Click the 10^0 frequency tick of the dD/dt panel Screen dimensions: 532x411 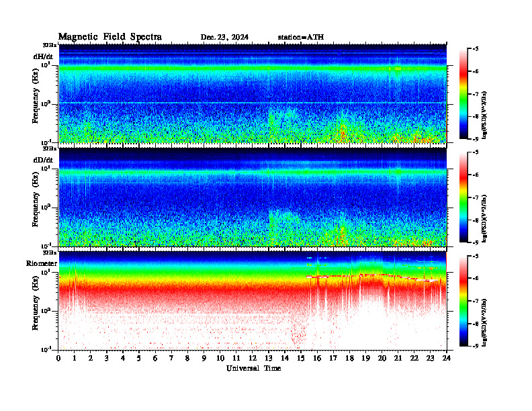[x=46, y=207]
